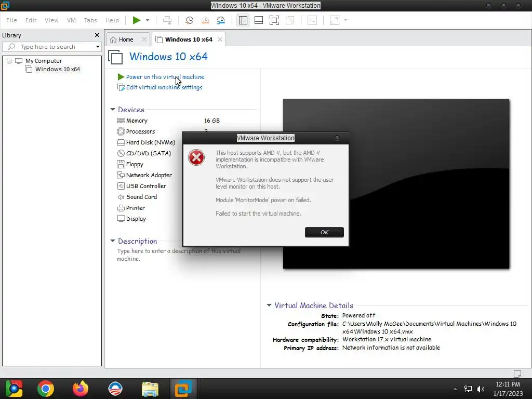Open the Help menu
532x399 pixels.
[112, 20]
